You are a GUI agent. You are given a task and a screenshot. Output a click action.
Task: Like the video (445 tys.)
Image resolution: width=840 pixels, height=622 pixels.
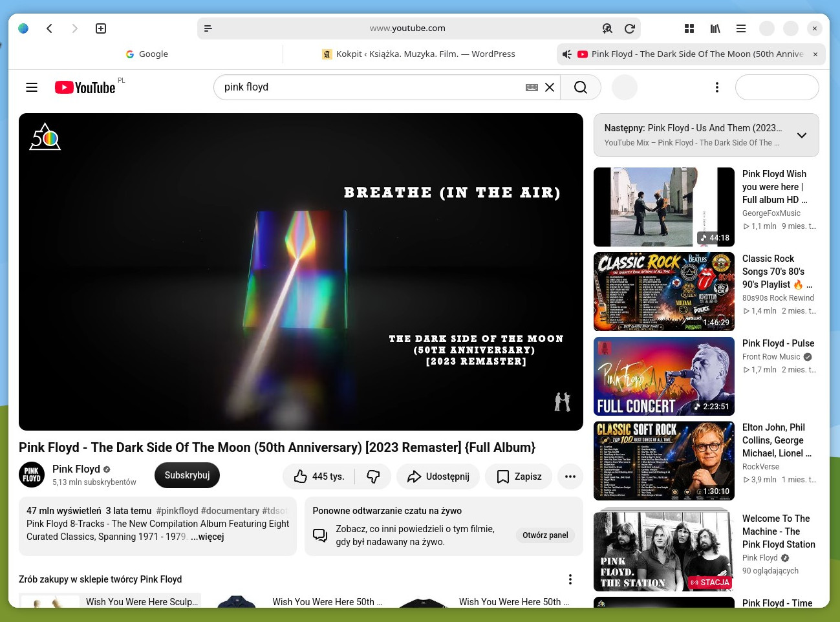tap(319, 477)
